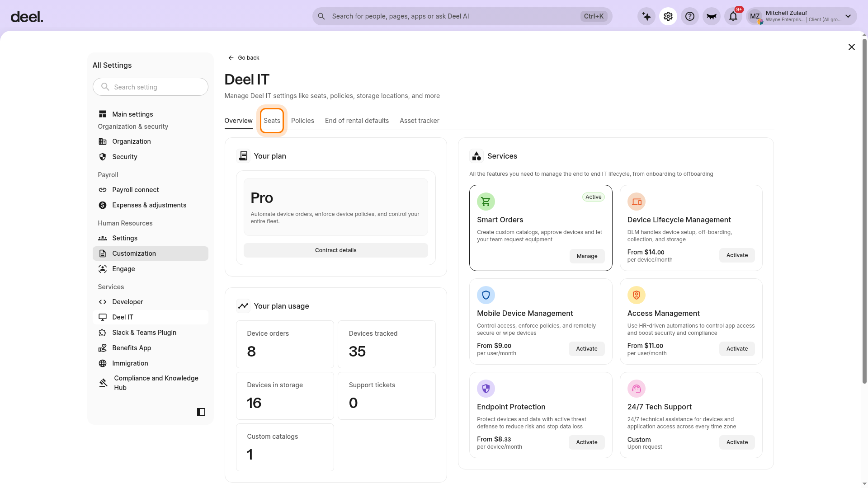Collapse the sidebar with panel toggle icon
Screen dimensions: 868x488
click(x=201, y=412)
